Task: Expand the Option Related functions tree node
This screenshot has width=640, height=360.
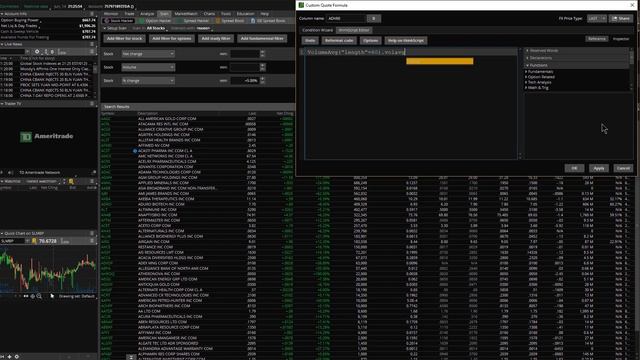Action: [526, 77]
